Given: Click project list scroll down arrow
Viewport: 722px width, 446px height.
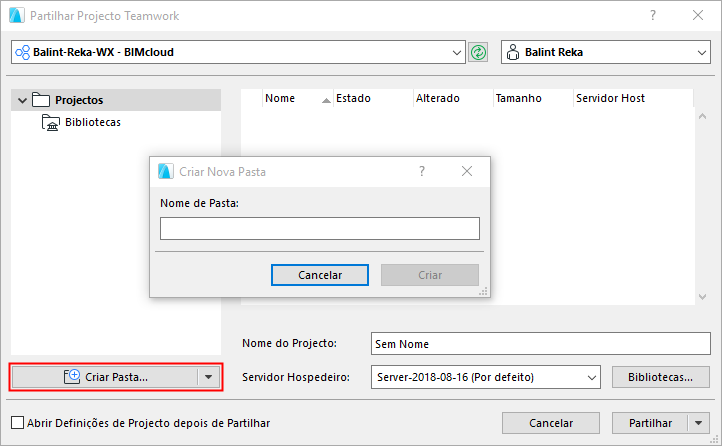Looking at the screenshot, I should [x=702, y=297].
